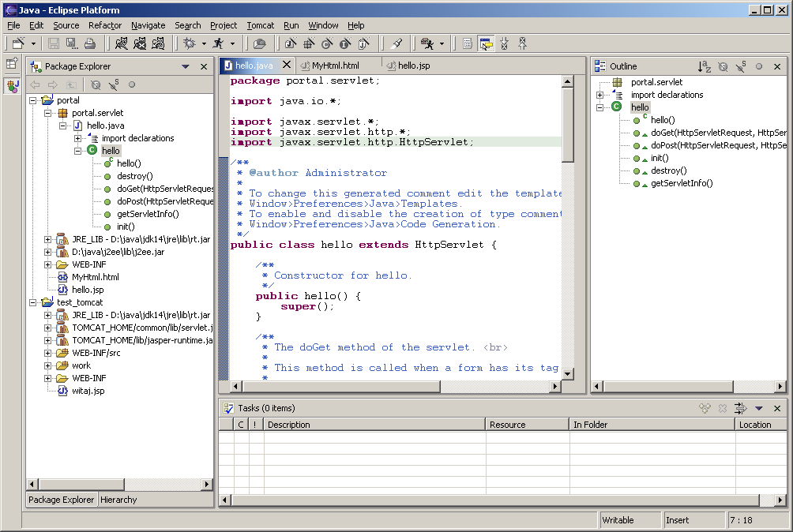The height and width of the screenshot is (532, 793).
Task: Sort tasks by In Folder column header
Action: [652, 425]
